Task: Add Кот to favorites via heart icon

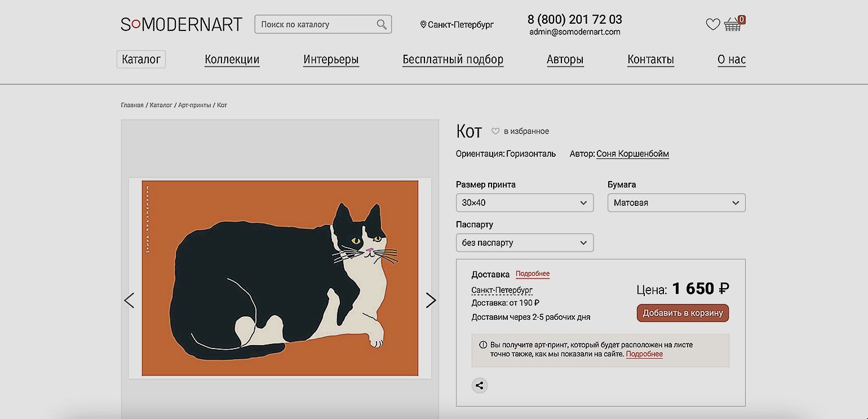Action: pos(495,131)
